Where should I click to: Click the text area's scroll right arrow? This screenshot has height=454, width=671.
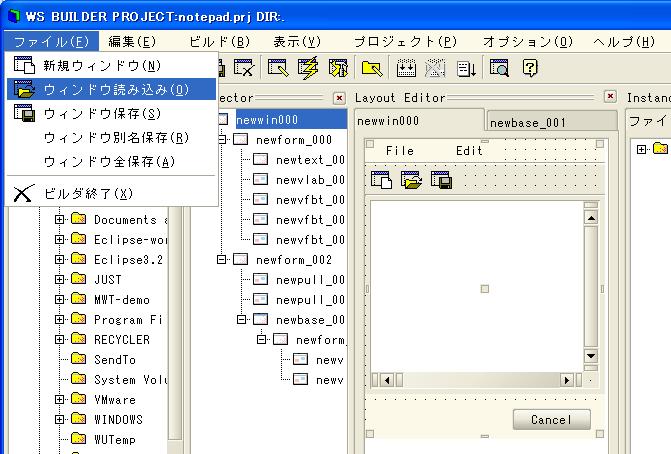click(567, 380)
